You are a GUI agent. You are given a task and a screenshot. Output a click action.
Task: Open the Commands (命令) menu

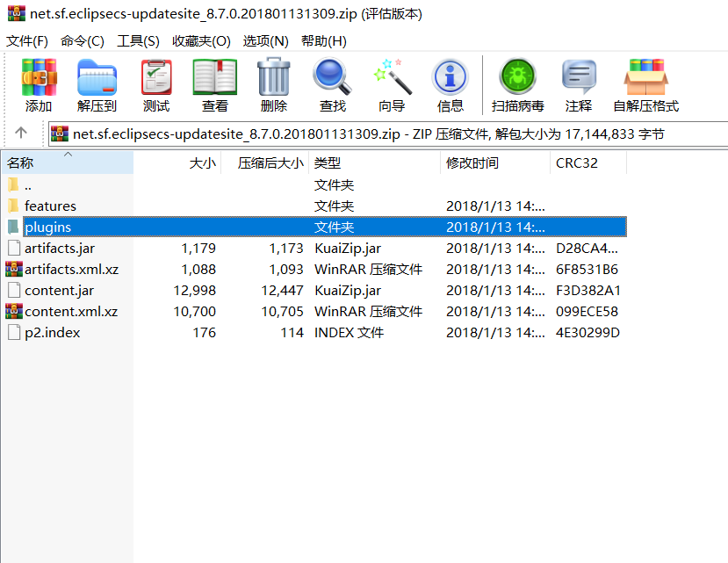click(x=83, y=41)
